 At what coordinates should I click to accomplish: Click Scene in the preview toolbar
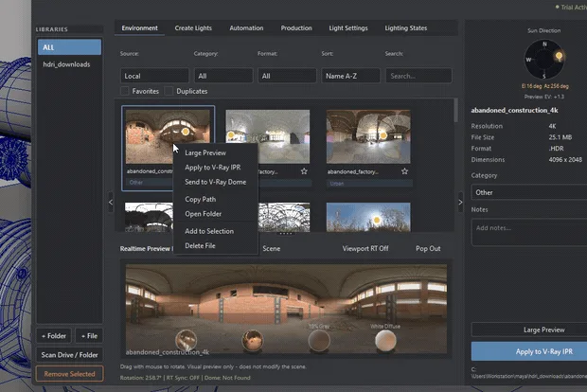coord(272,249)
